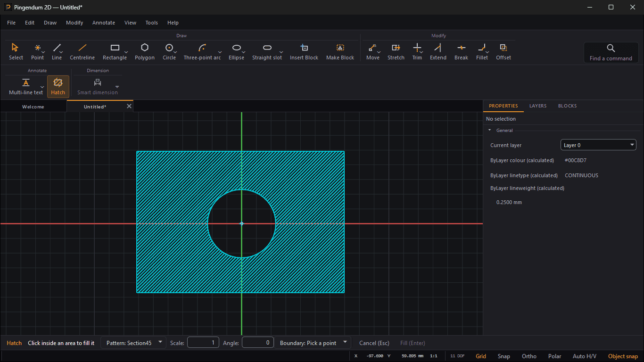Close the Untitled* document tab
This screenshot has width=644, height=362.
tap(129, 106)
